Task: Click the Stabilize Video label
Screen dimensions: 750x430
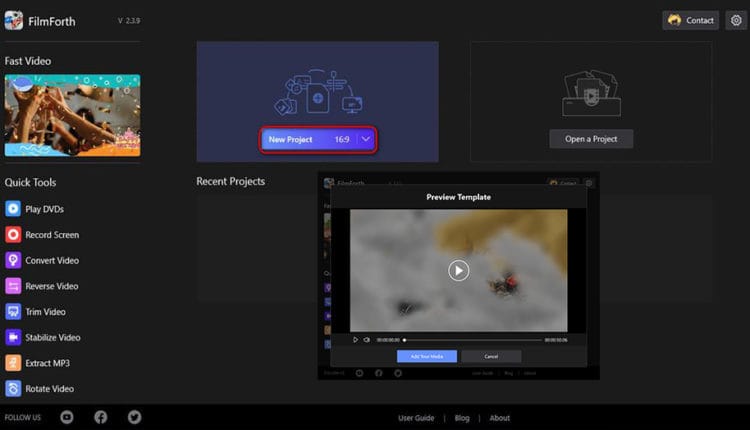Action: coord(53,337)
